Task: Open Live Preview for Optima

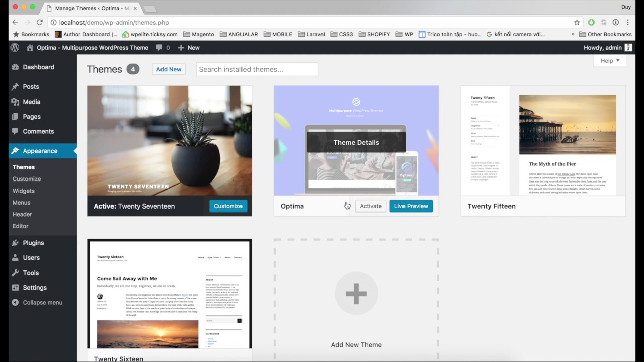Action: pos(411,206)
